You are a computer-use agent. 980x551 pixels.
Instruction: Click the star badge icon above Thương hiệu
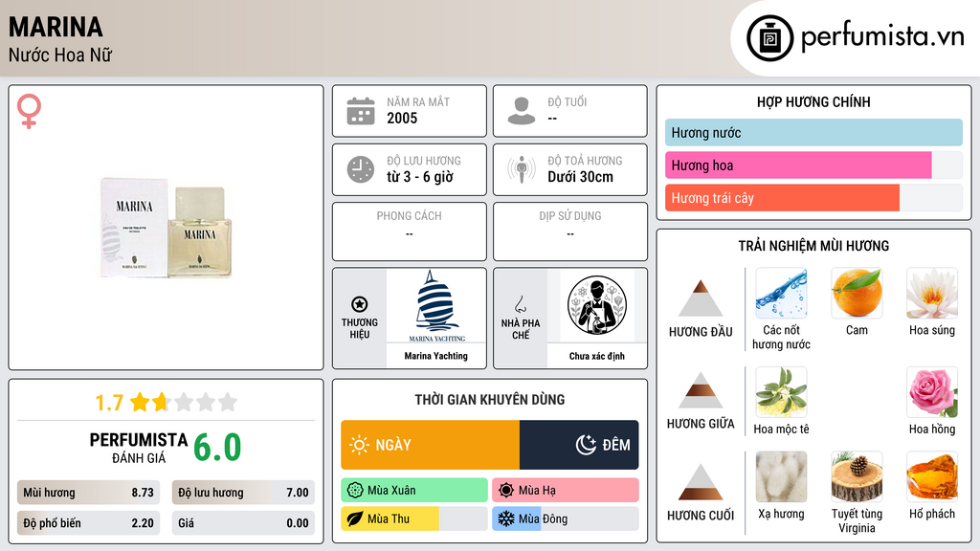(x=360, y=304)
